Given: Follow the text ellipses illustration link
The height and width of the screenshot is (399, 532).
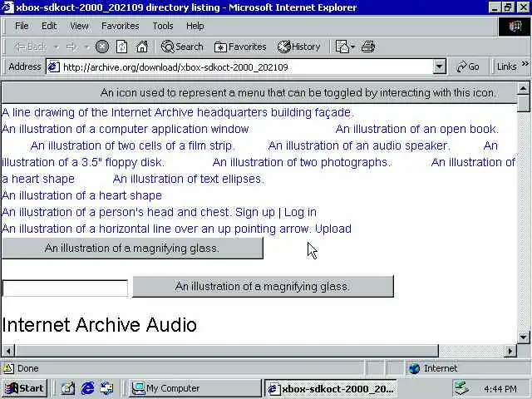Looking at the screenshot, I should pos(189,179).
